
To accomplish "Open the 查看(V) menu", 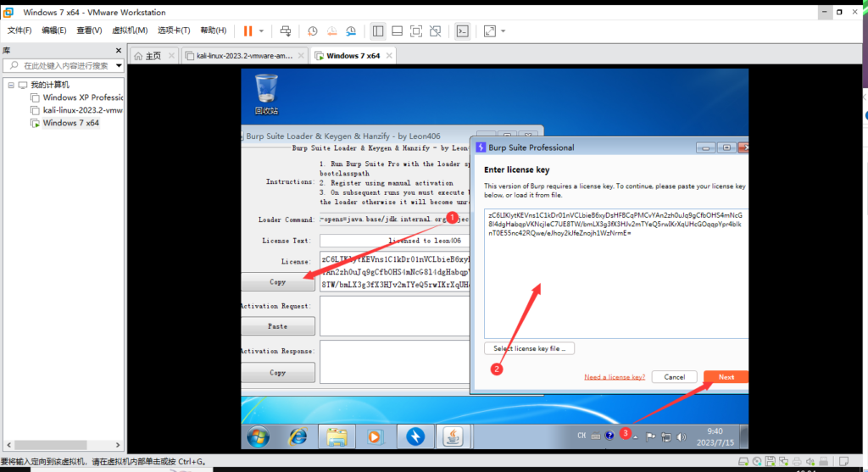I will click(89, 31).
